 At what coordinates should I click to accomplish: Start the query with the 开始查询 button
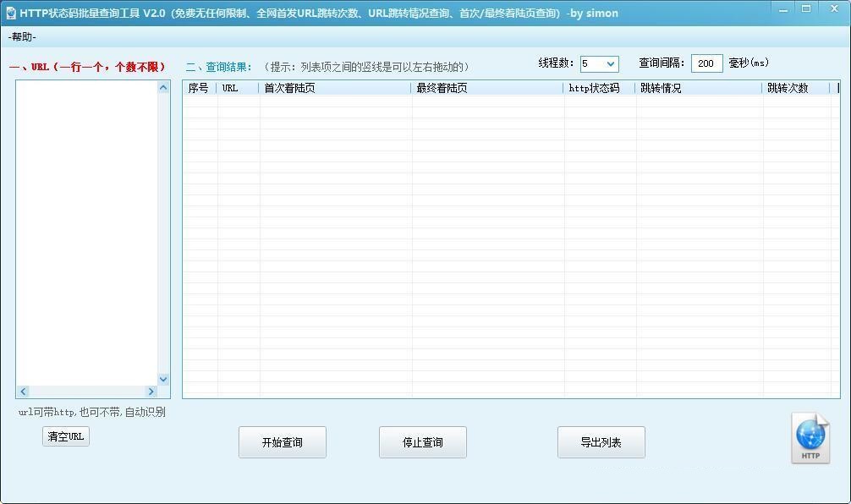[x=283, y=442]
